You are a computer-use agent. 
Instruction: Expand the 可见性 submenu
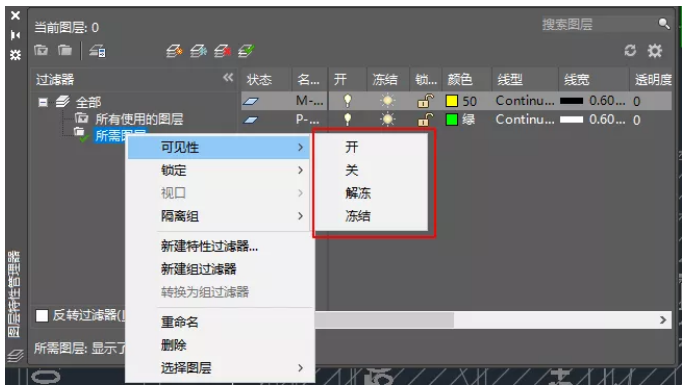pyautogui.click(x=220, y=147)
